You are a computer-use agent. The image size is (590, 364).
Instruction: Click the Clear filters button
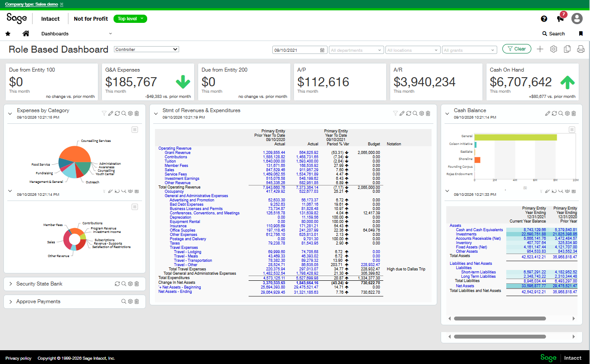pyautogui.click(x=517, y=49)
